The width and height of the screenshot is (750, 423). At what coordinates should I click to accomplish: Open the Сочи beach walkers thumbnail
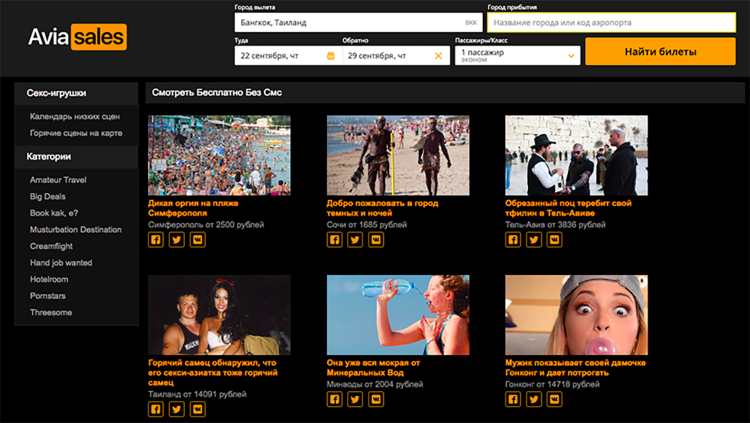[398, 155]
